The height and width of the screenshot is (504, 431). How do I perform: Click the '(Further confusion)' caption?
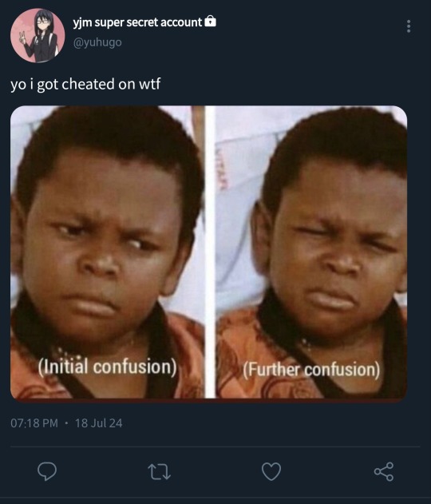tap(311, 370)
